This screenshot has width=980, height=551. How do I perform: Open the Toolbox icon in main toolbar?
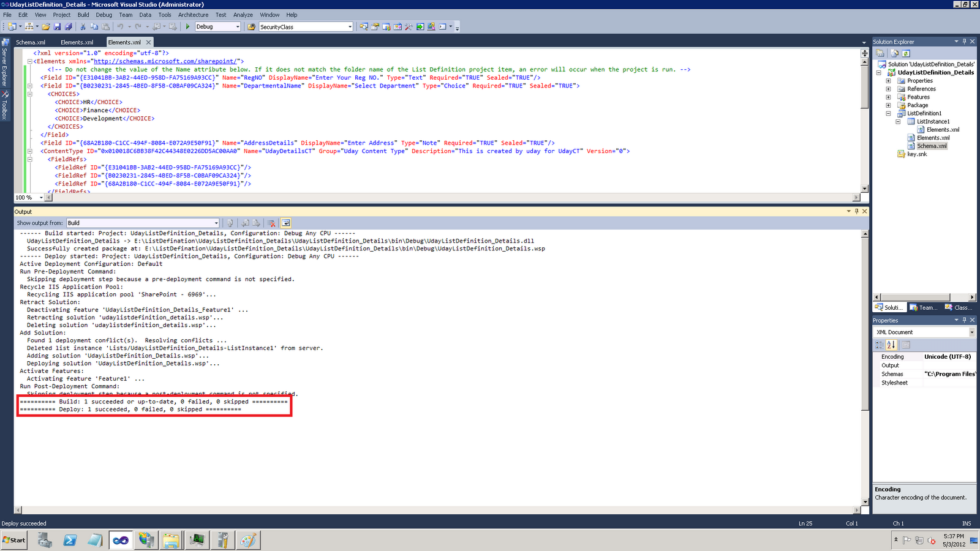409,27
